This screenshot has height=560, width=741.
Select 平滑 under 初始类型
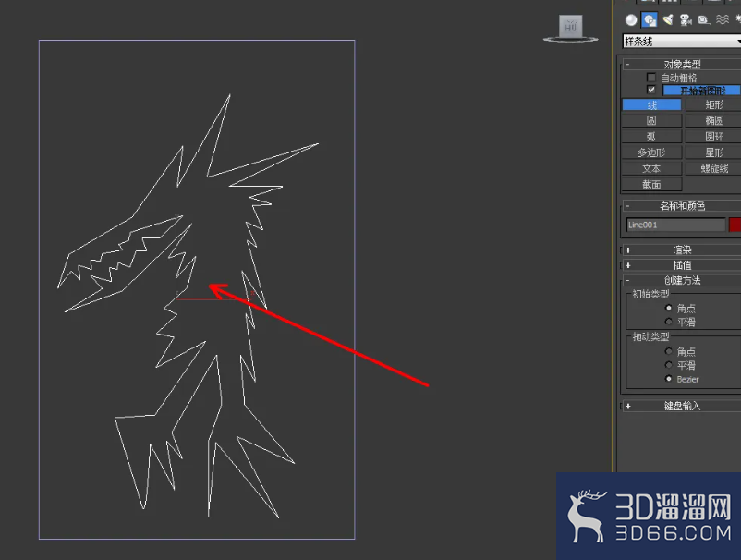[x=668, y=322]
